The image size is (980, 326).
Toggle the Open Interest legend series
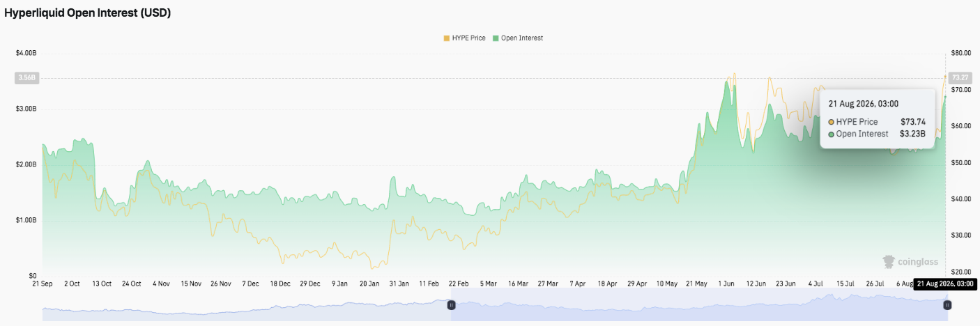pyautogui.click(x=517, y=38)
